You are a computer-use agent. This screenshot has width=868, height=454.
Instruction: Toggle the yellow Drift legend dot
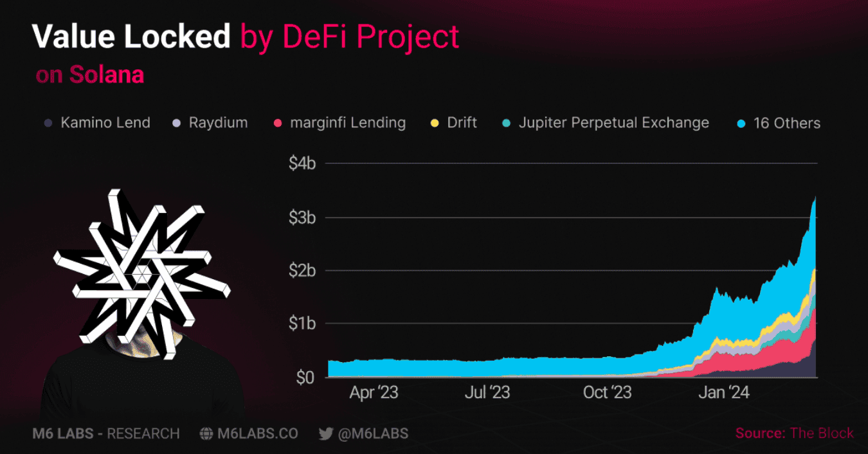[x=435, y=123]
